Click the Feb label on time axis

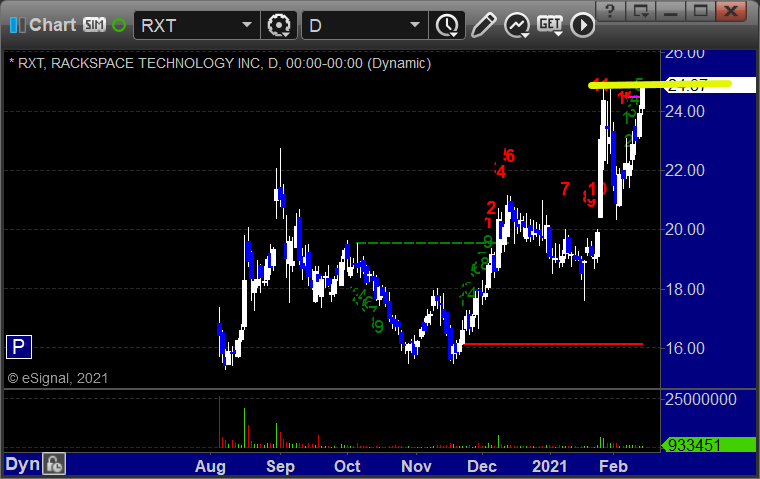613,466
